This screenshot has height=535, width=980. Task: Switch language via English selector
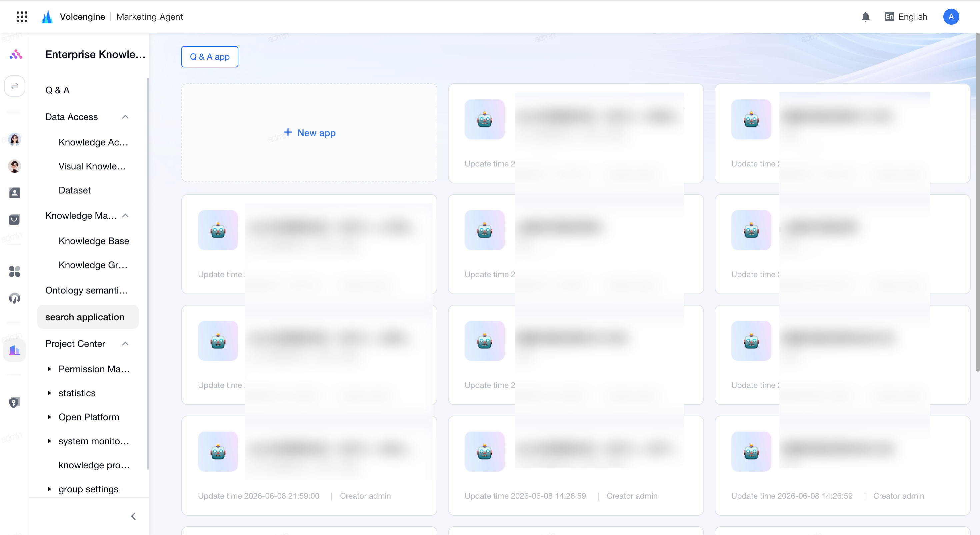(906, 17)
